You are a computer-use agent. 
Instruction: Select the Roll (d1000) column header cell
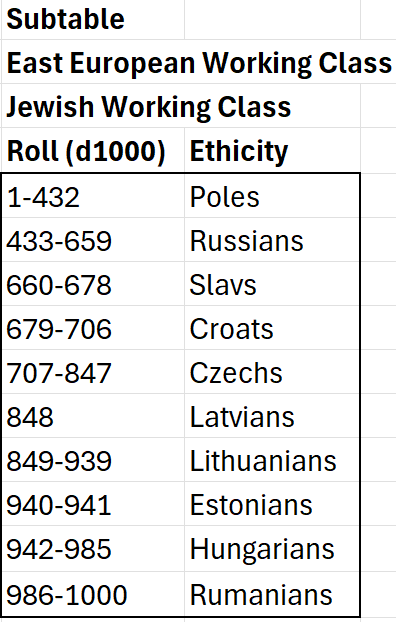pyautogui.click(x=93, y=151)
